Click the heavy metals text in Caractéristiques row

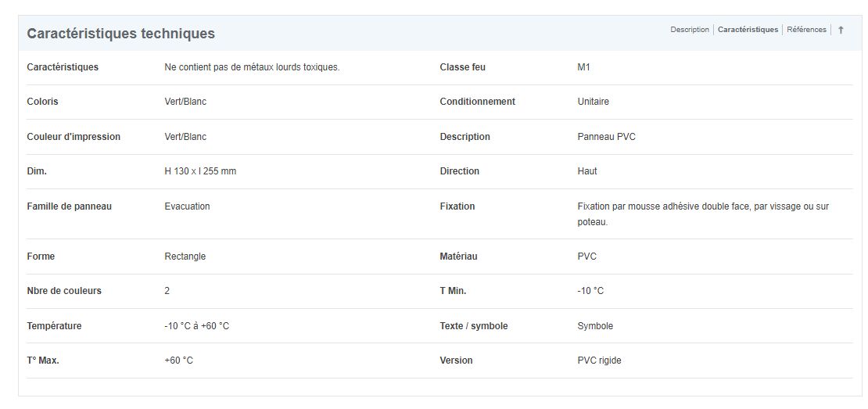click(252, 67)
